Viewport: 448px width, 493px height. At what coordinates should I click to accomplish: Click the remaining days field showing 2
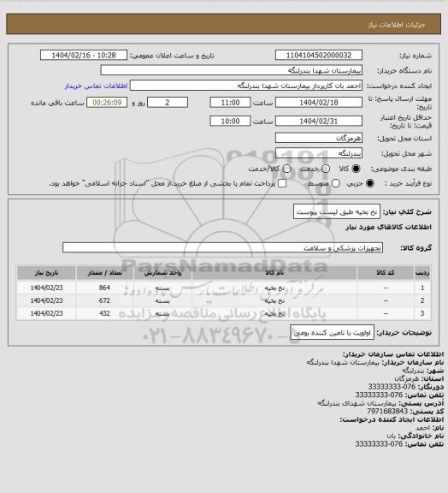[168, 103]
